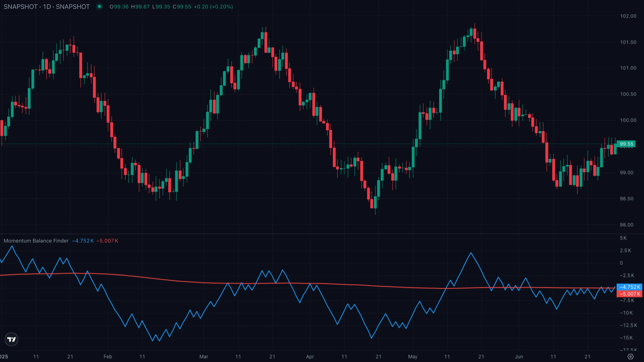Open chart settings gear icon

[x=631, y=357]
